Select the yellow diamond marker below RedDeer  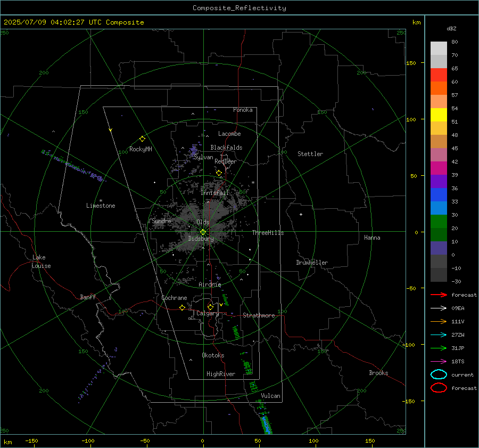click(219, 173)
